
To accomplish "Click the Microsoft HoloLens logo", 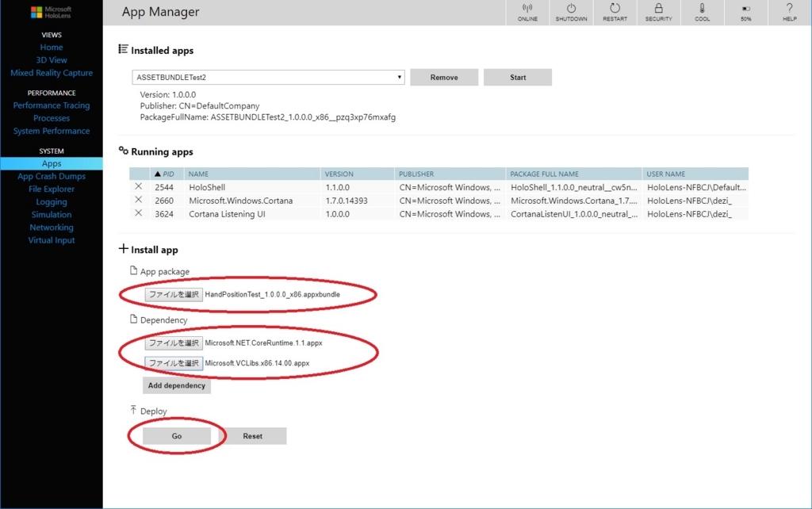I will pyautogui.click(x=52, y=13).
